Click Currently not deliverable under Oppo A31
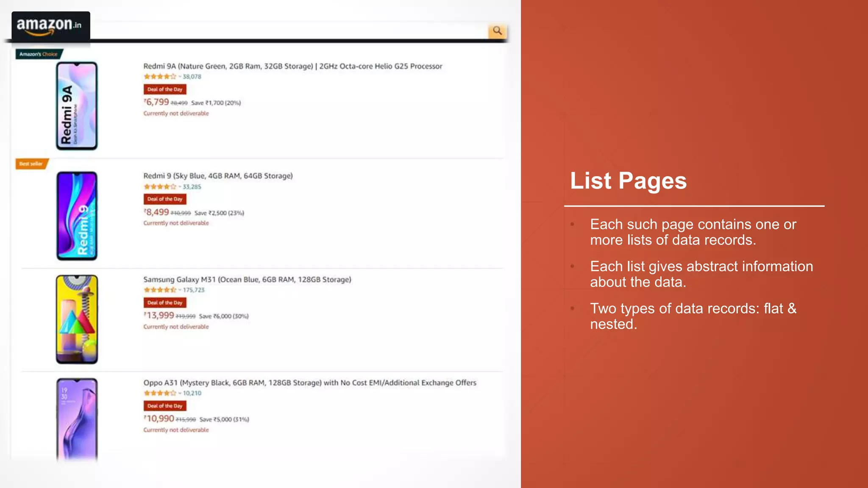 [x=176, y=430]
